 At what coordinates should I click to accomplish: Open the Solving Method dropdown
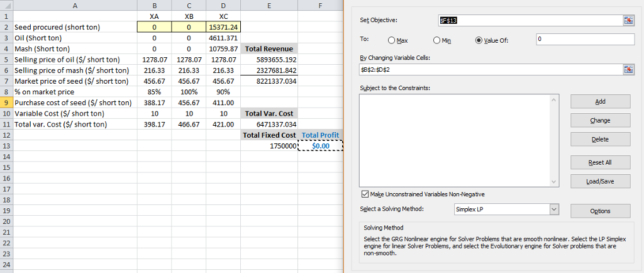(x=553, y=209)
